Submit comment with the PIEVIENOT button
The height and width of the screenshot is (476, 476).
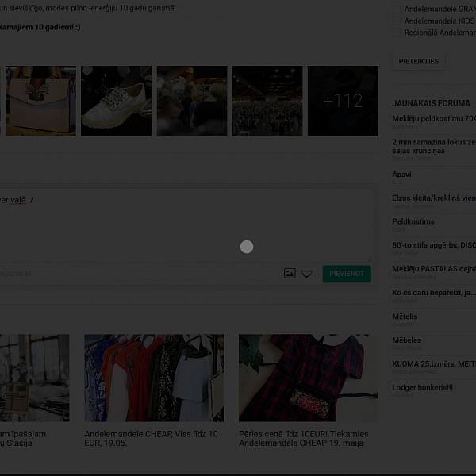pyautogui.click(x=347, y=274)
